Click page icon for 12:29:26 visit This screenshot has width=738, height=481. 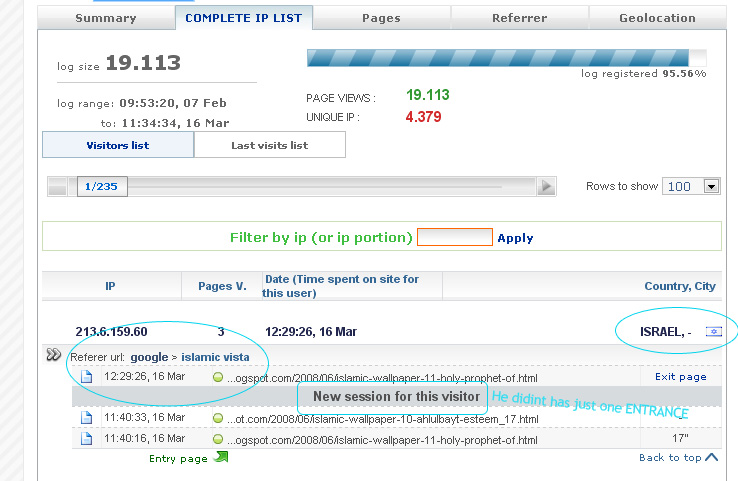pyautogui.click(x=87, y=377)
